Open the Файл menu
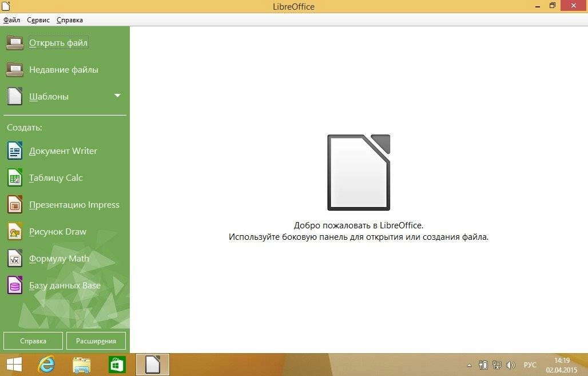The width and height of the screenshot is (588, 376). click(x=11, y=20)
